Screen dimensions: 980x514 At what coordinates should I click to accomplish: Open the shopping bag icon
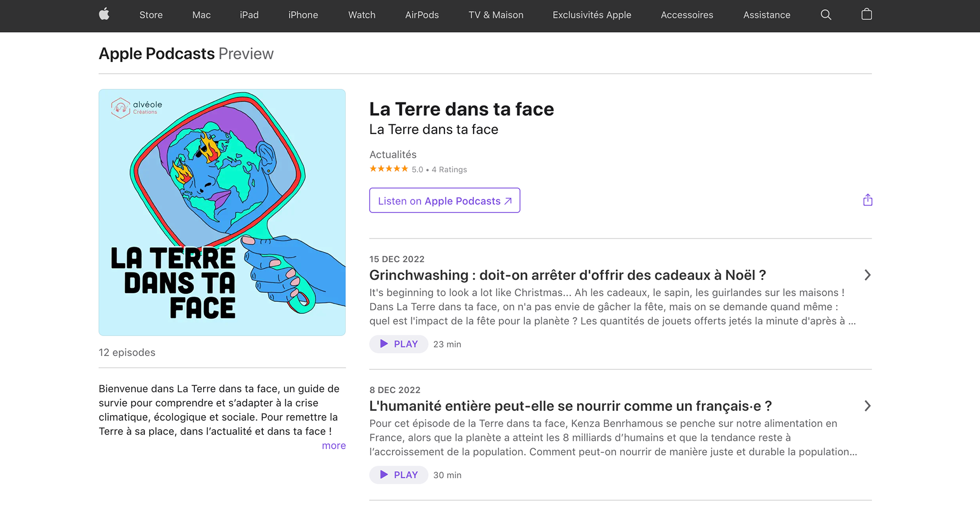pyautogui.click(x=867, y=14)
